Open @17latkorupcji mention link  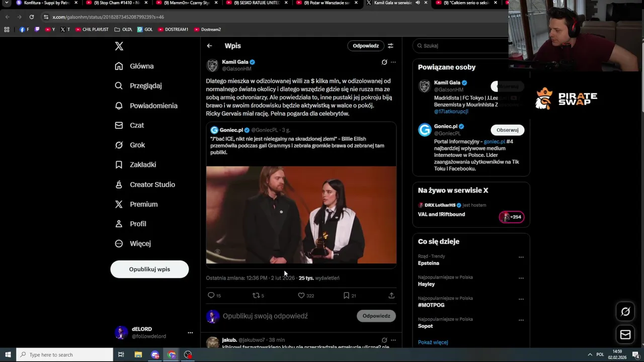[451, 112]
